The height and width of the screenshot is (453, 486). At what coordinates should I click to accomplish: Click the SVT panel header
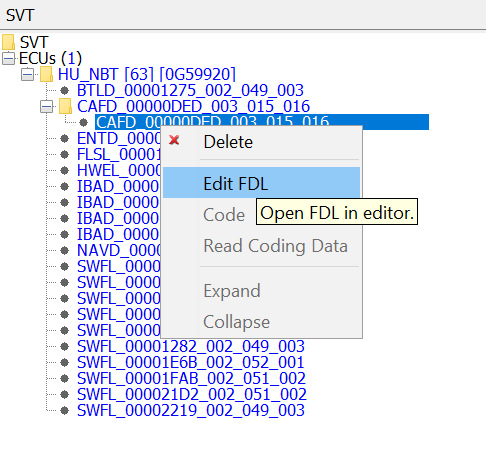coord(20,15)
